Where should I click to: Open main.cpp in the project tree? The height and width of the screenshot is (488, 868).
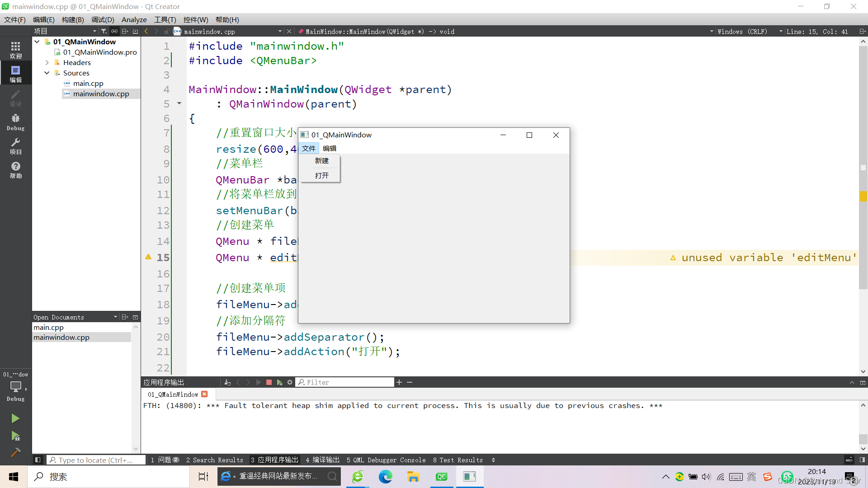88,84
